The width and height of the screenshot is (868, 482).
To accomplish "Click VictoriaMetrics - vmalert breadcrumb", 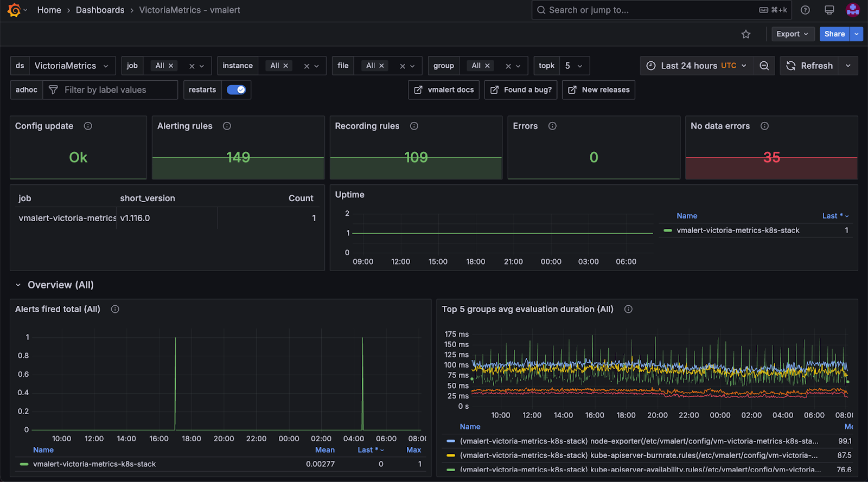I will [x=190, y=10].
